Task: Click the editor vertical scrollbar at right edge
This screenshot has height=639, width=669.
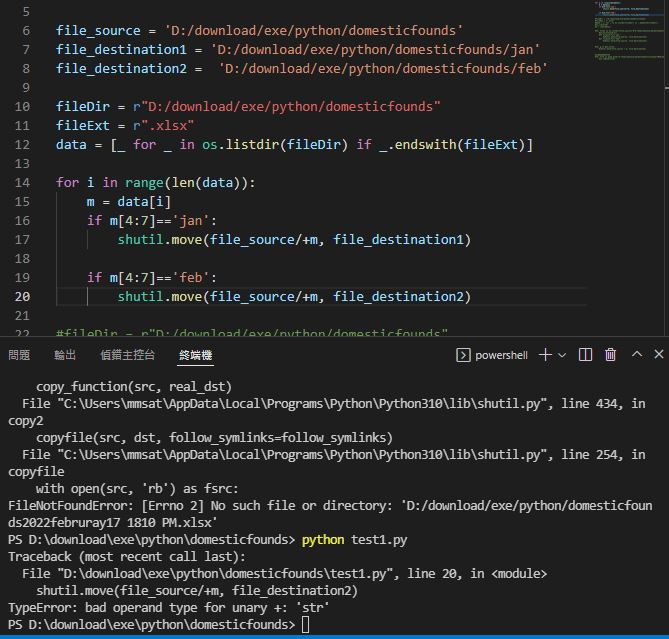Action: [x=666, y=168]
